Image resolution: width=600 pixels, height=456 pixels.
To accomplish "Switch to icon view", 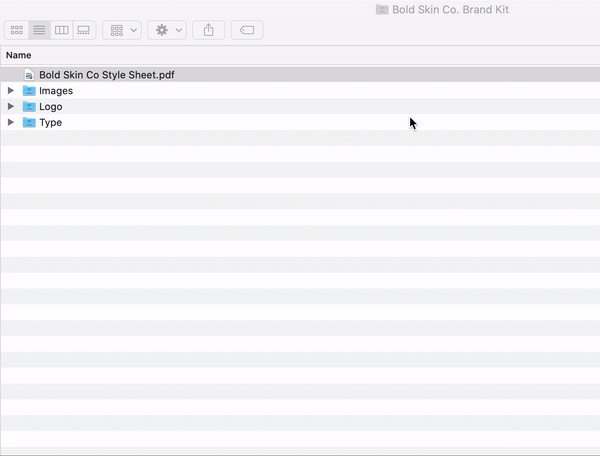I will 16,30.
